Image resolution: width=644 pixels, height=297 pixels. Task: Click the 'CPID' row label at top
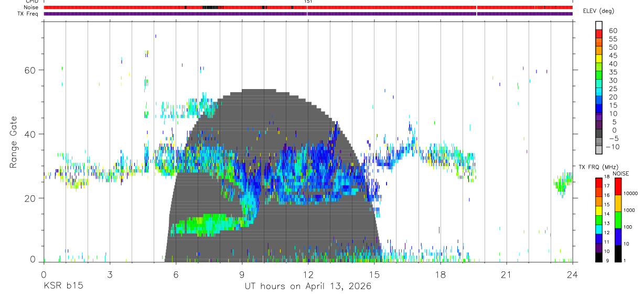[31, 2]
